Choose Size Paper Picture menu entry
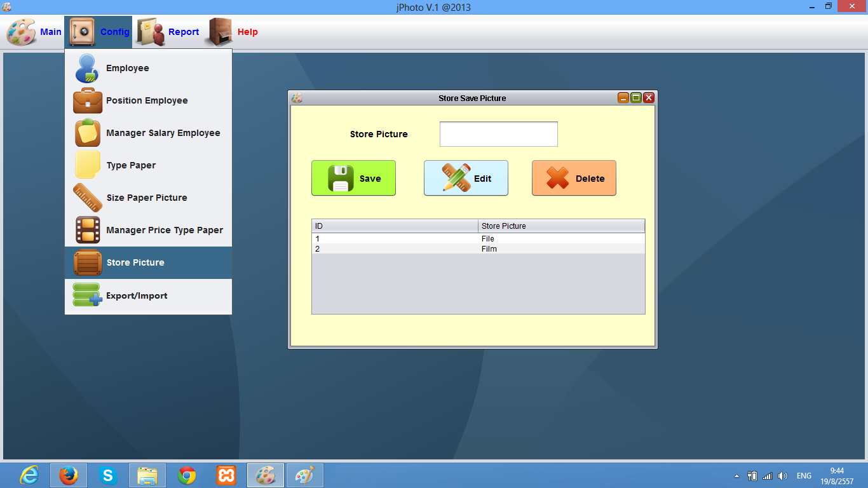 (x=148, y=198)
